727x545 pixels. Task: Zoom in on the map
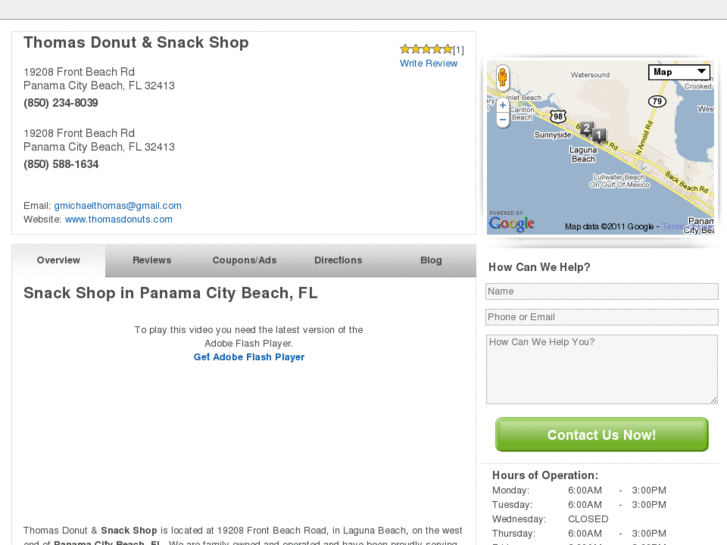[502, 105]
